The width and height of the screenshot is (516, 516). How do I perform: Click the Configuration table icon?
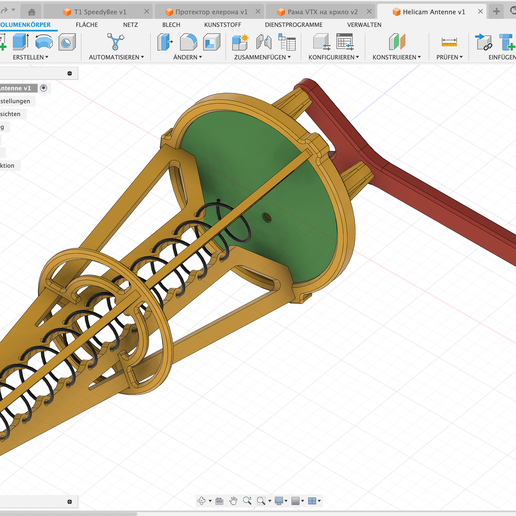(x=345, y=42)
